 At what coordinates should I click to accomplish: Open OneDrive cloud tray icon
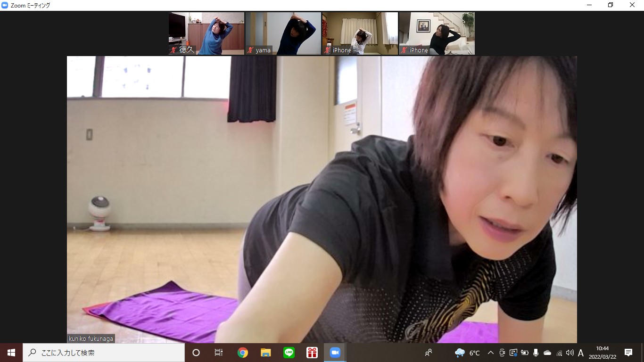tap(547, 353)
